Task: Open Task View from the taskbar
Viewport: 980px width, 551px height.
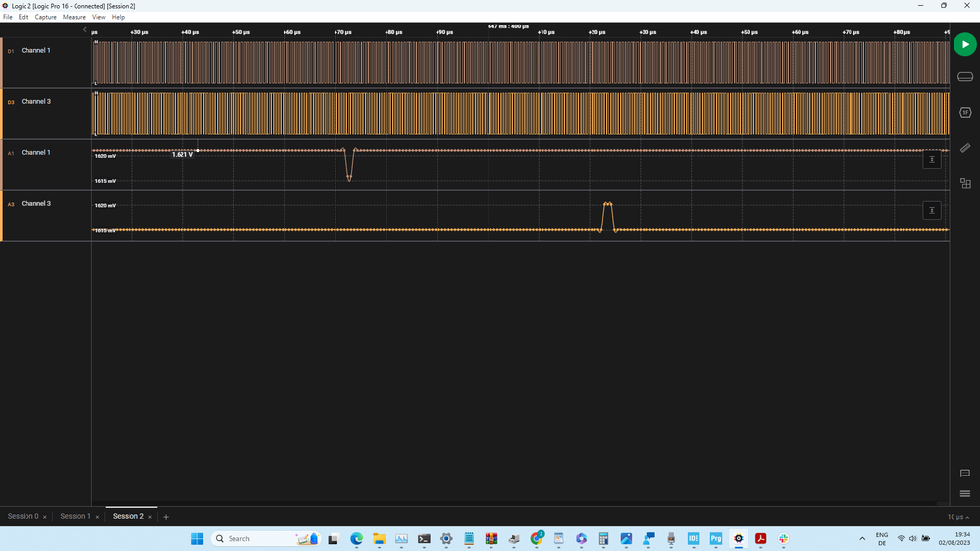Action: click(334, 538)
